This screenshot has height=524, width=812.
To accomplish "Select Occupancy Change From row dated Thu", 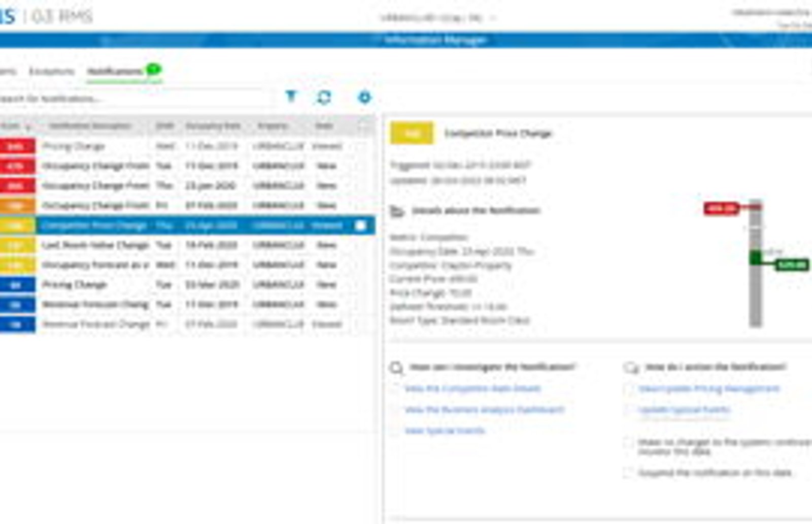I will tap(187, 186).
